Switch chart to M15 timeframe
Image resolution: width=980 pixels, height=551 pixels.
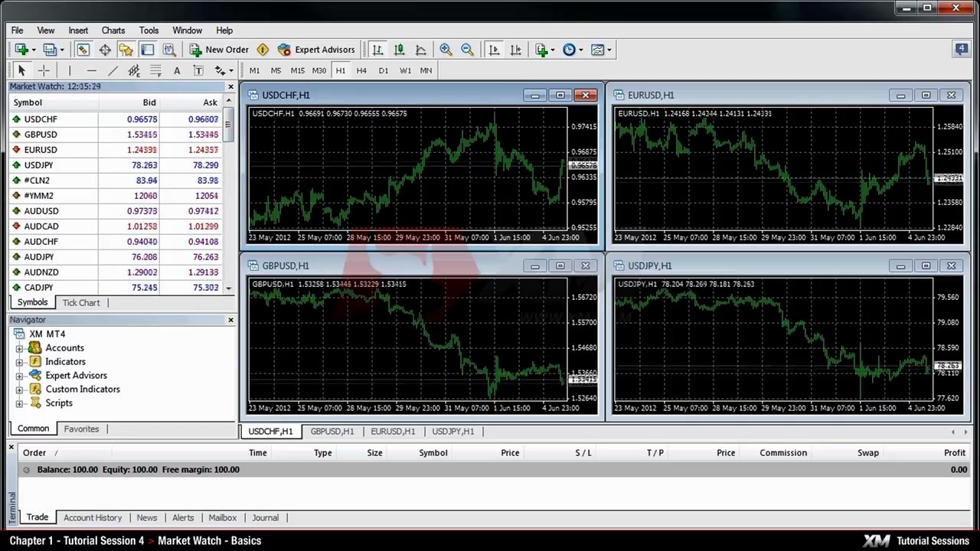point(297,70)
